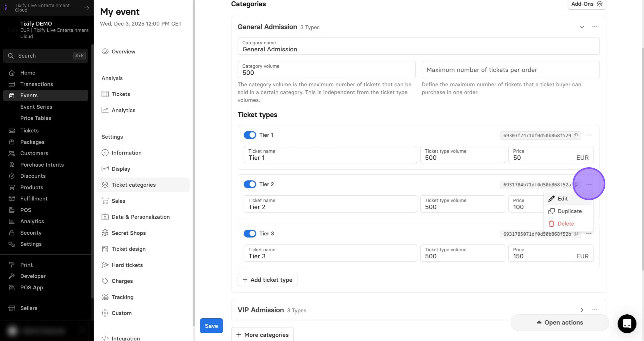Disable the Tier 1 ticket type

click(x=250, y=135)
